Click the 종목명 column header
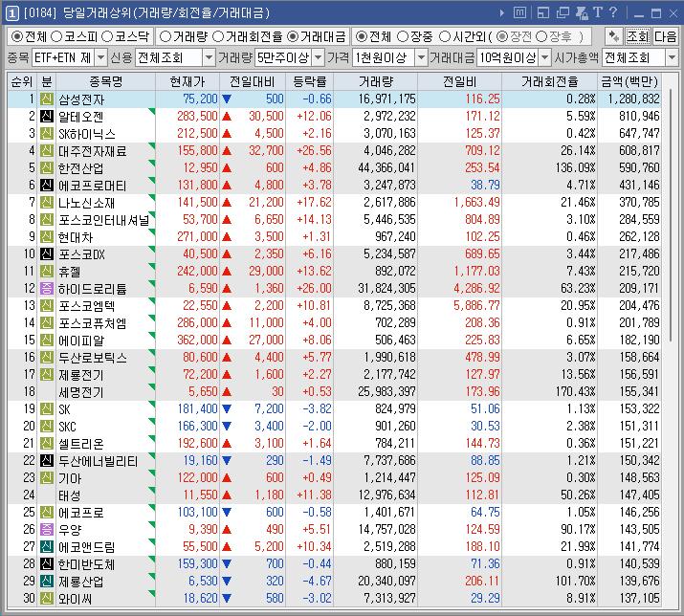 pyautogui.click(x=105, y=81)
